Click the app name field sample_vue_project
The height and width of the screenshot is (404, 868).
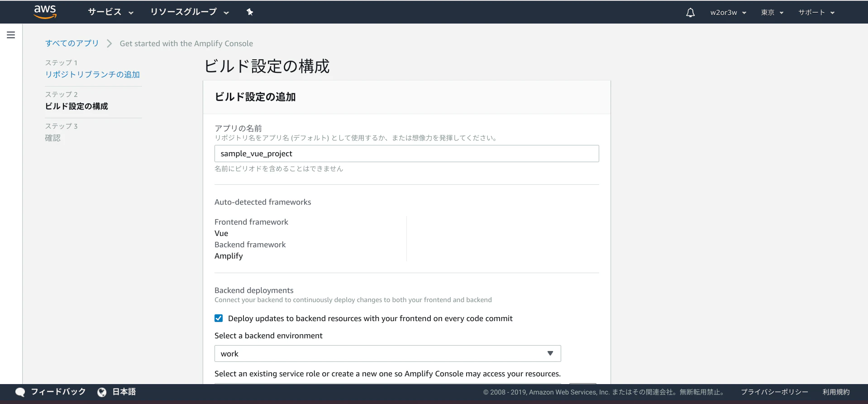pyautogui.click(x=407, y=154)
